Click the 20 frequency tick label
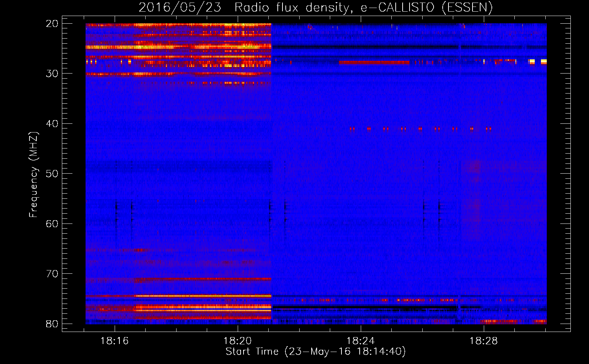Viewport: 589px width, 364px height. click(x=52, y=24)
